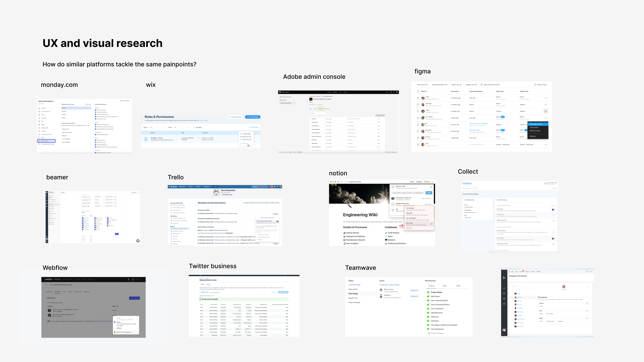Click the Webflow logo
The image size is (644, 362).
(x=48, y=279)
